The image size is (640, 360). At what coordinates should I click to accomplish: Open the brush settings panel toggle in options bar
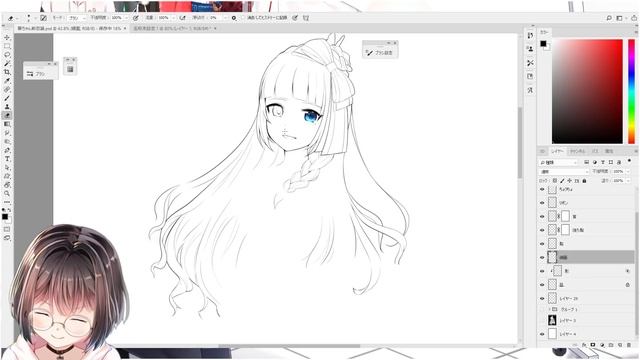[x=43, y=18]
